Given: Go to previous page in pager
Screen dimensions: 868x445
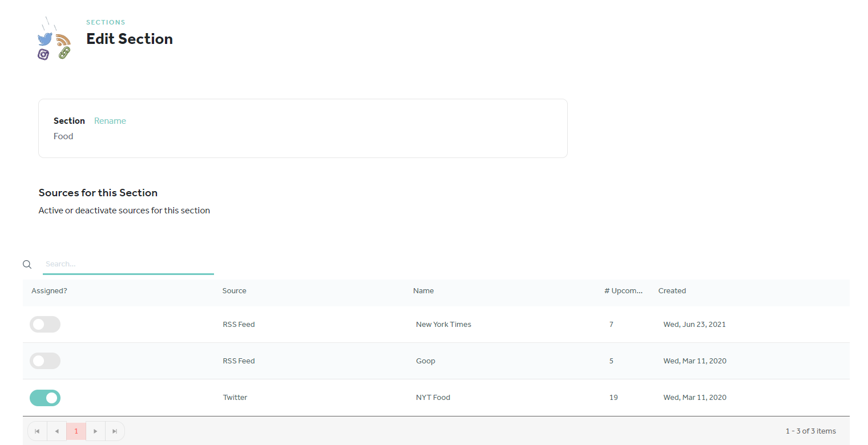Looking at the screenshot, I should click(56, 431).
